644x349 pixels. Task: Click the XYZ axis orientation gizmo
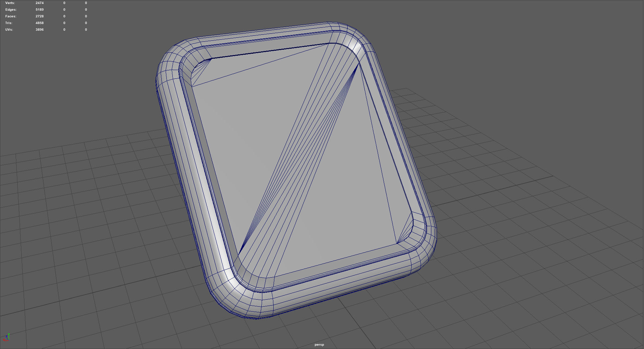click(x=6, y=337)
